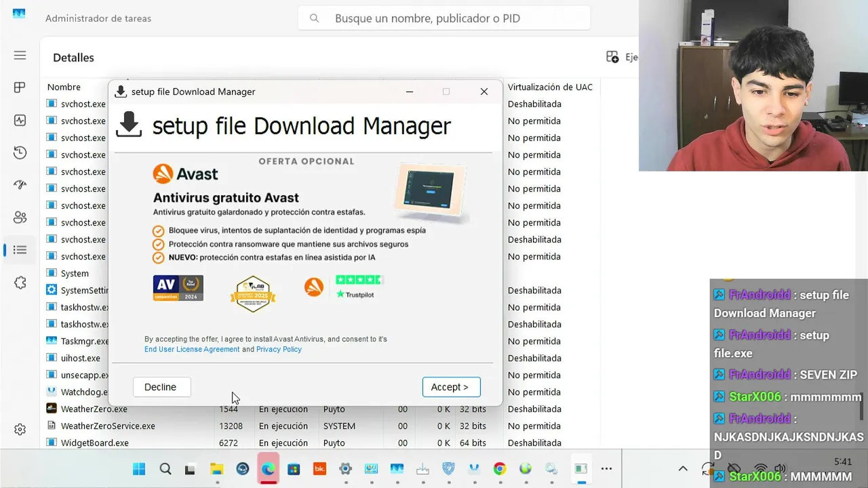The image size is (868, 488).
Task: Switch to Microsoft Edge in taskbar
Action: point(268,468)
